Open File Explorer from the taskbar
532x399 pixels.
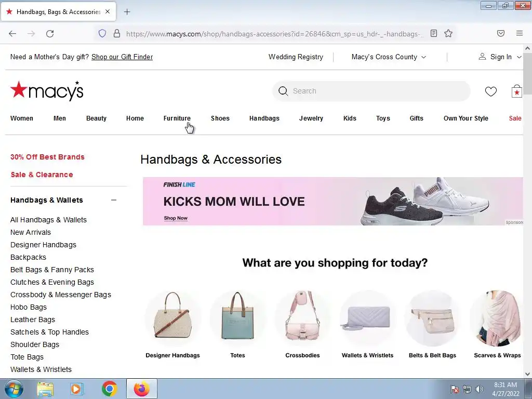pyautogui.click(x=45, y=389)
